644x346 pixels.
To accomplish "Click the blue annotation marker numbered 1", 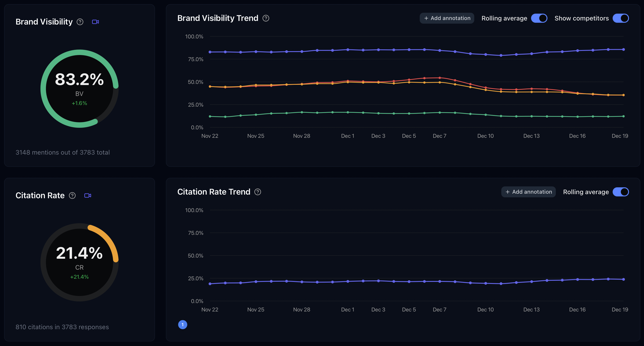I will 182,325.
